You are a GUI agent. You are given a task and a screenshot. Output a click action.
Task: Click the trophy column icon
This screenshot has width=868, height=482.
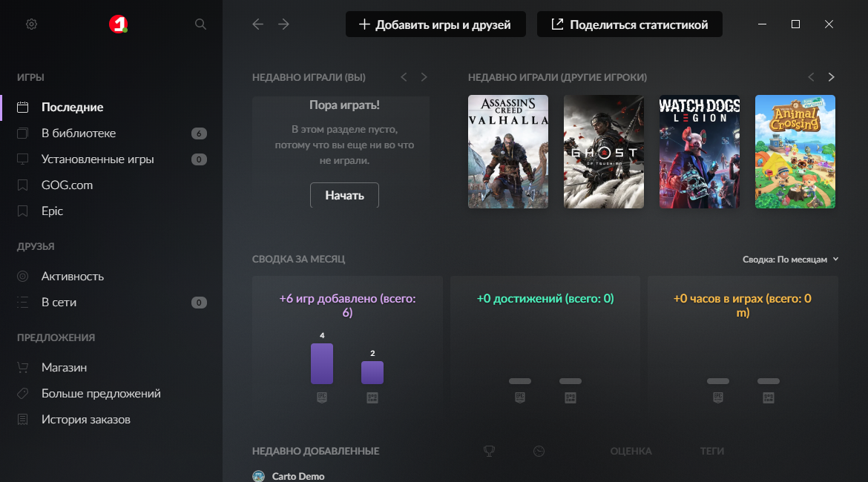pos(490,451)
